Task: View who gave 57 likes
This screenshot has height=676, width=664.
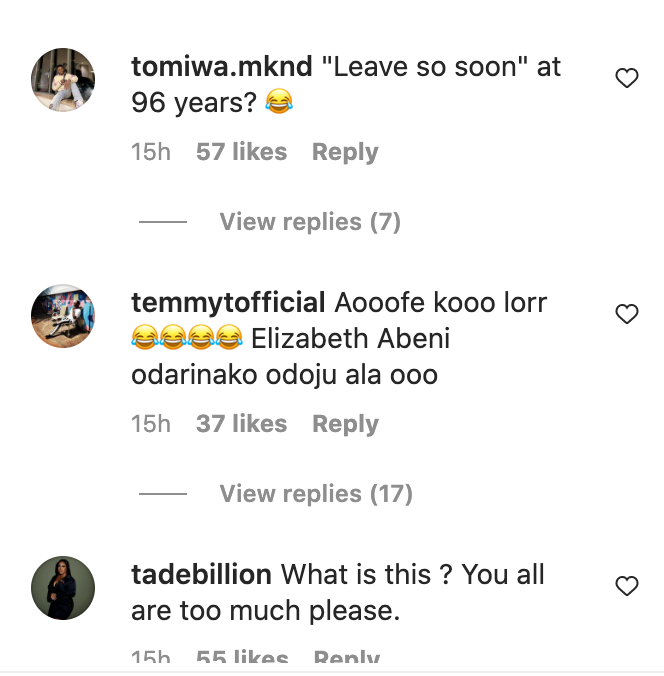Action: point(241,153)
